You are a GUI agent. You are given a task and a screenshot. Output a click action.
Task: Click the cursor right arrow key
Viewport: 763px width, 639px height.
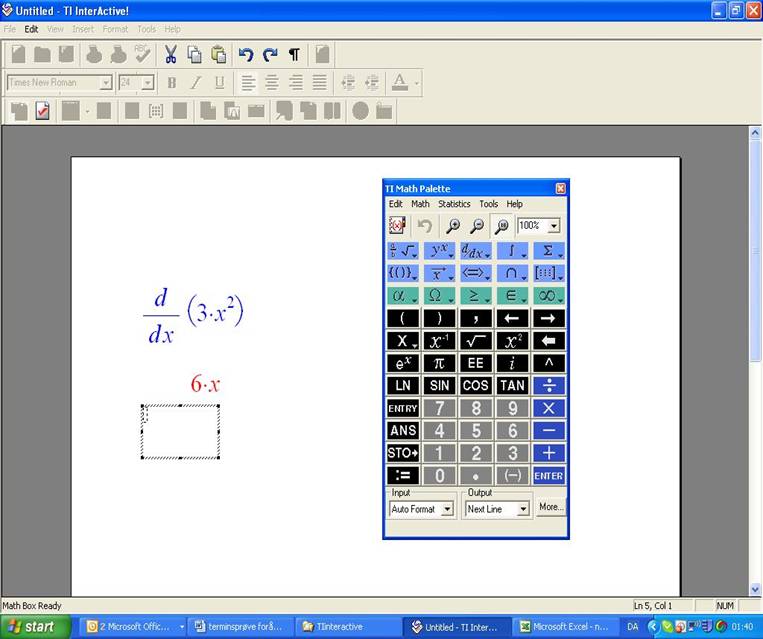549,318
